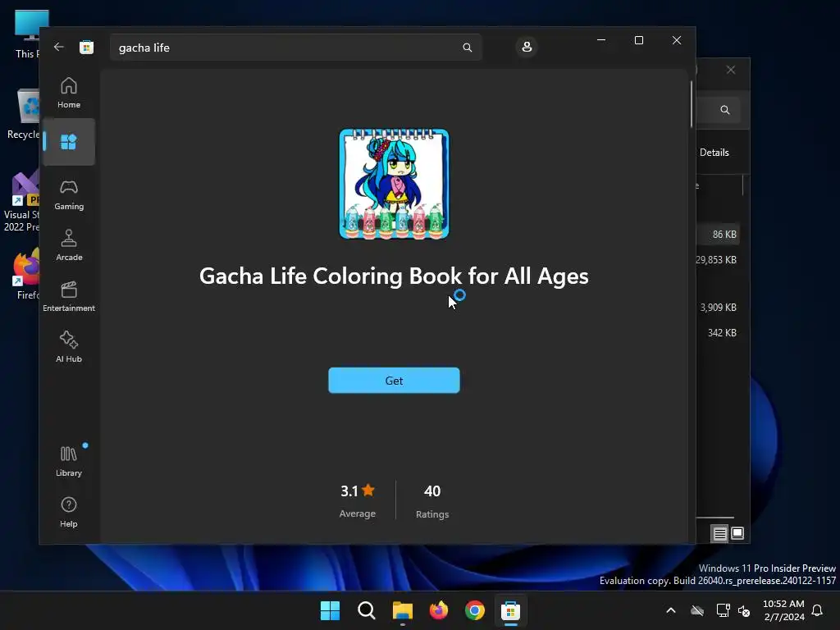The height and width of the screenshot is (630, 840).
Task: Go back using the Store back arrow
Action: 59,47
